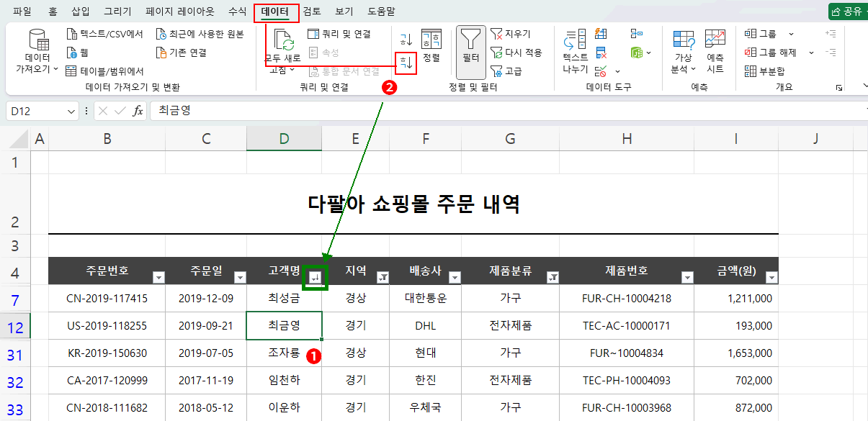Clear the filter with 지우기

pyautogui.click(x=511, y=34)
